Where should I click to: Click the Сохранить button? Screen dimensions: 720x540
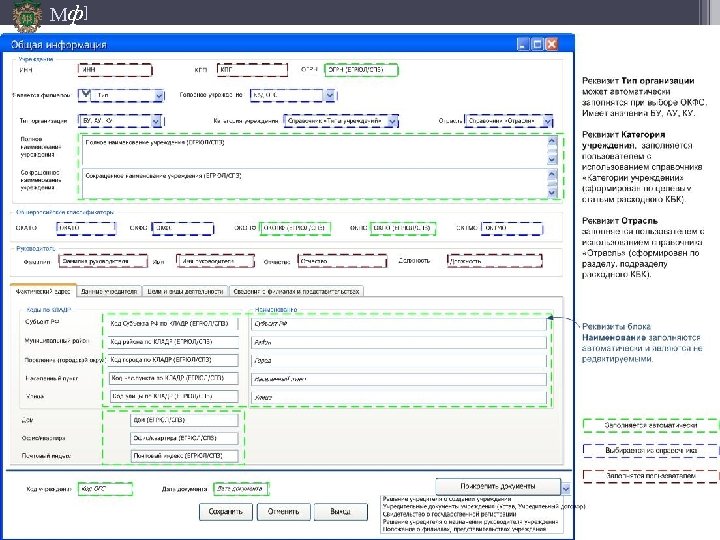[x=225, y=512]
